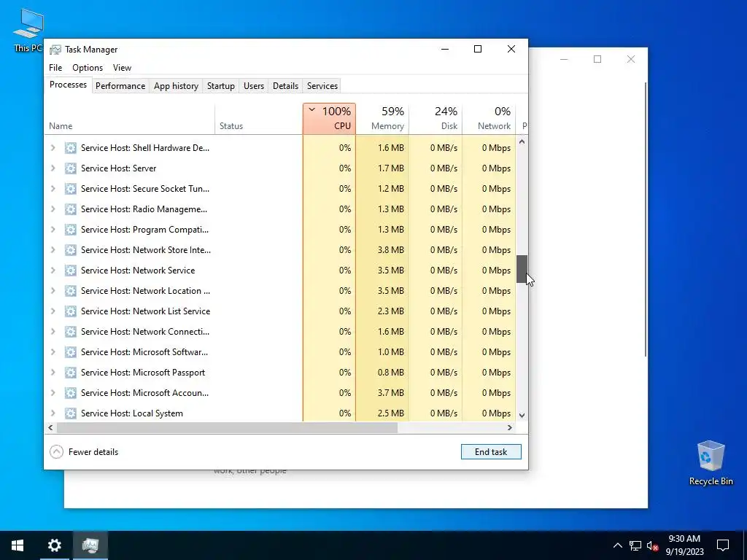Click the horizontal scrollbar thumb
Screen dimensions: 747x560
pyautogui.click(x=228, y=427)
